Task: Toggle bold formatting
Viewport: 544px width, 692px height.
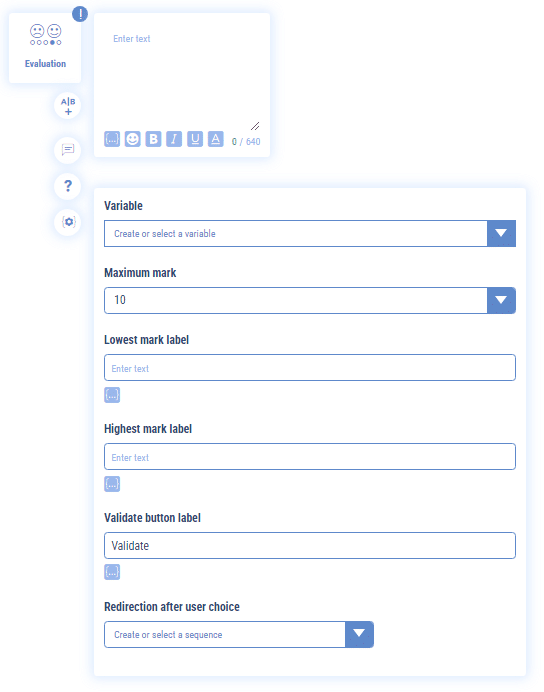Action: tap(154, 139)
